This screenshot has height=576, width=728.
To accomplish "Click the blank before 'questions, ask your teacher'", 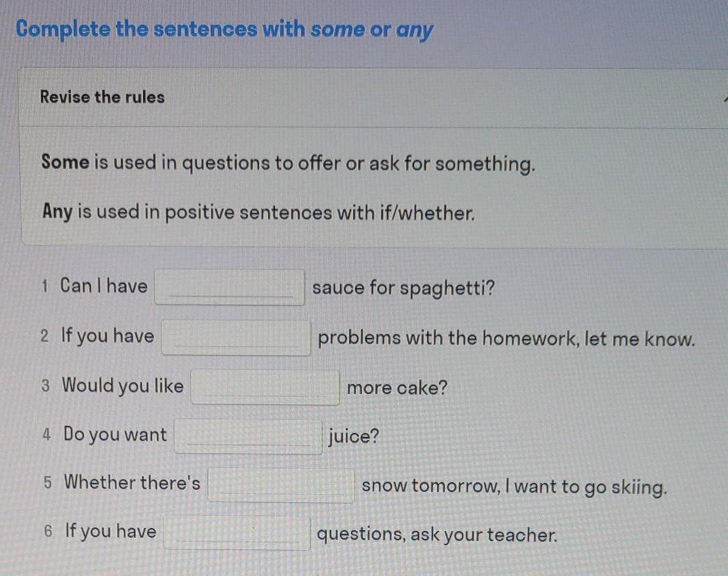I will (237, 533).
